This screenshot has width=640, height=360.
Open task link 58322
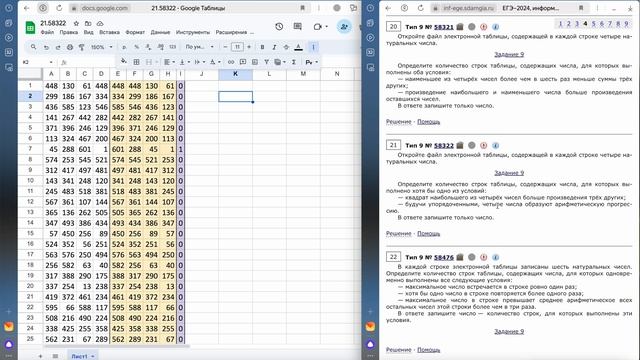click(444, 145)
